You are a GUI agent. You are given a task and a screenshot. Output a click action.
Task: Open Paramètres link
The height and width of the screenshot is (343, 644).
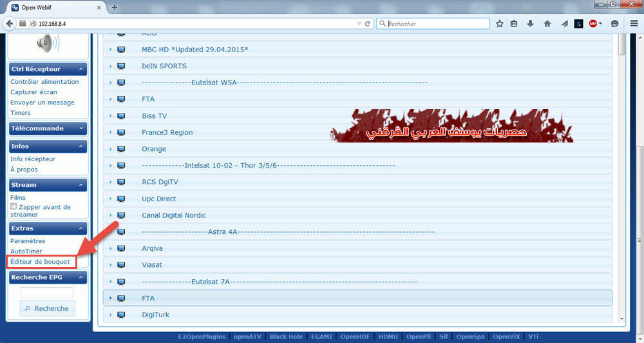pos(28,241)
